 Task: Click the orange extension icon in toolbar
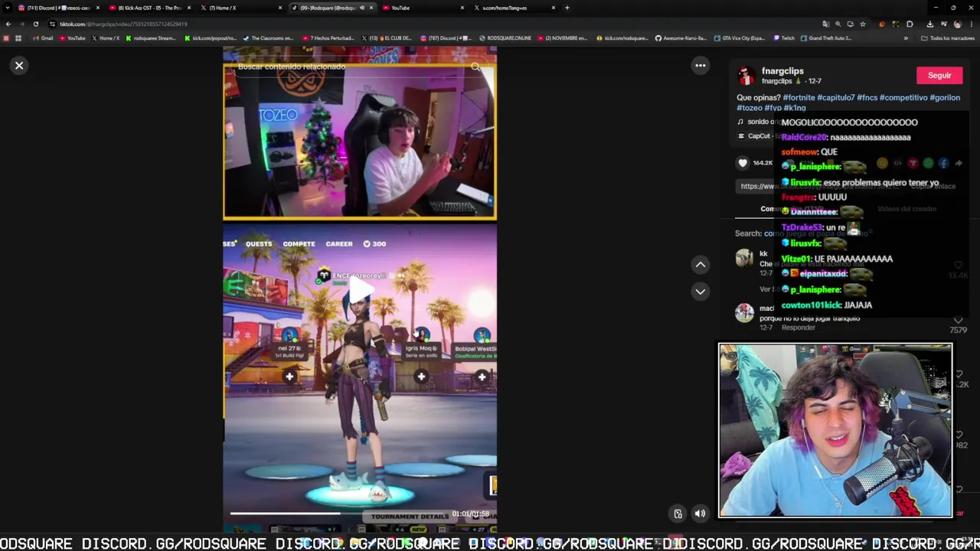881,24
